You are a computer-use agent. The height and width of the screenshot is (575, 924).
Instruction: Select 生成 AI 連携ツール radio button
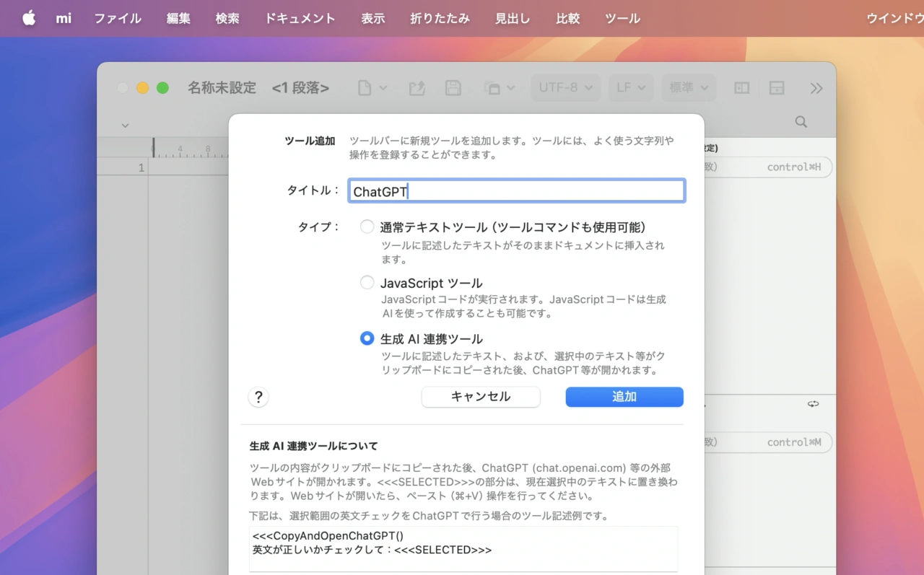click(367, 338)
